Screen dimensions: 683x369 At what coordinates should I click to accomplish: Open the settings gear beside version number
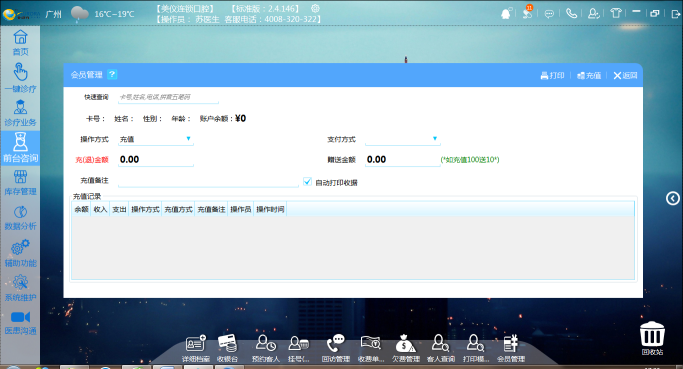tap(315, 8)
